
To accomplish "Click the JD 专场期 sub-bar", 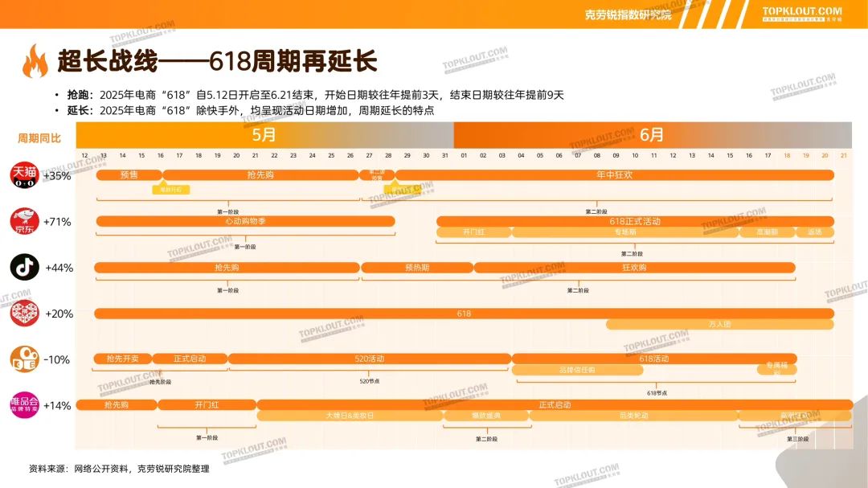I will pos(625,232).
